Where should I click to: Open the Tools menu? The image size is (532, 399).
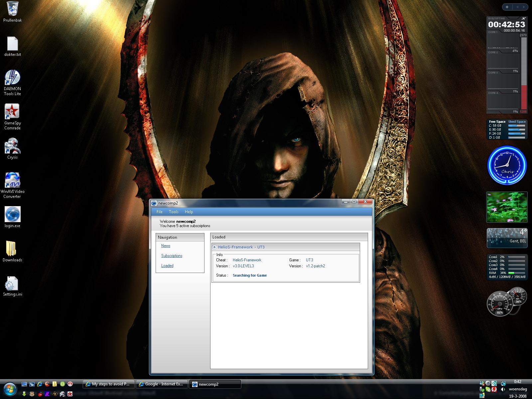coord(174,212)
